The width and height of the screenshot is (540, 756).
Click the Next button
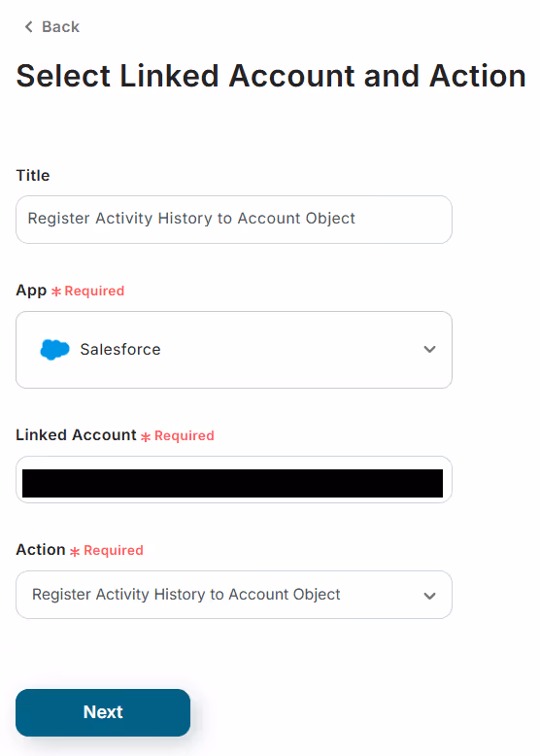pos(103,712)
